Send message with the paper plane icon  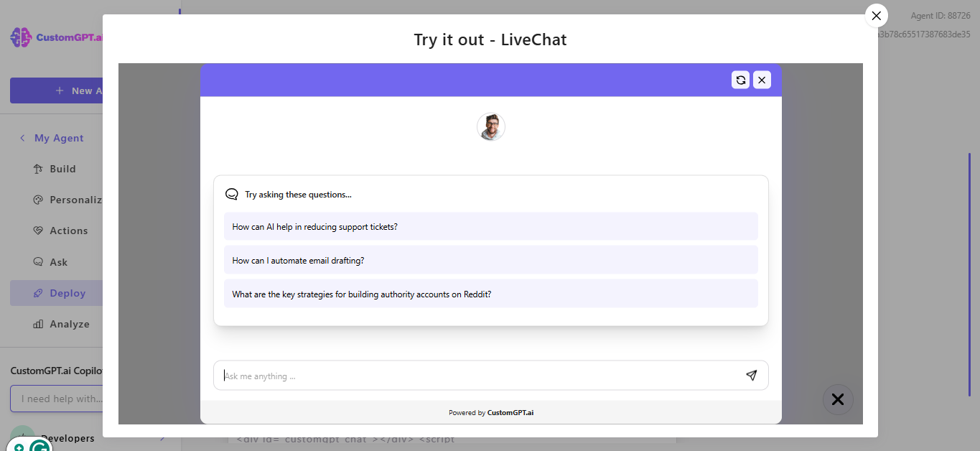point(752,376)
